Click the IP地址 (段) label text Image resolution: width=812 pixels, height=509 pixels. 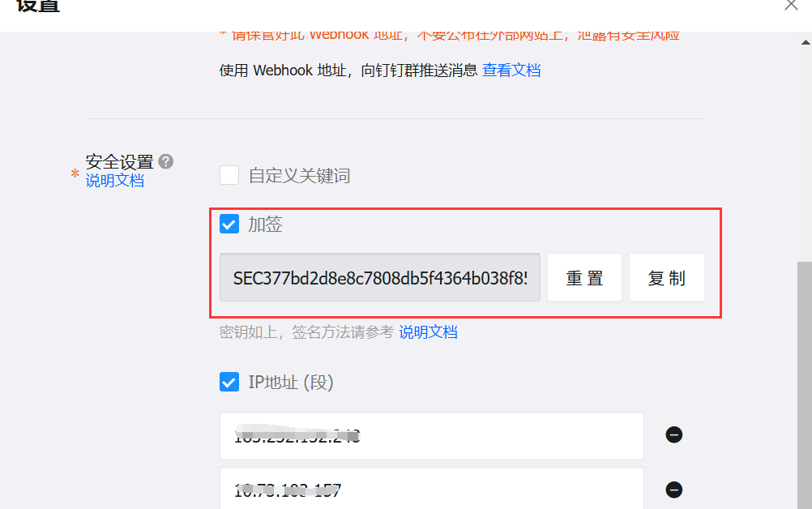(290, 382)
